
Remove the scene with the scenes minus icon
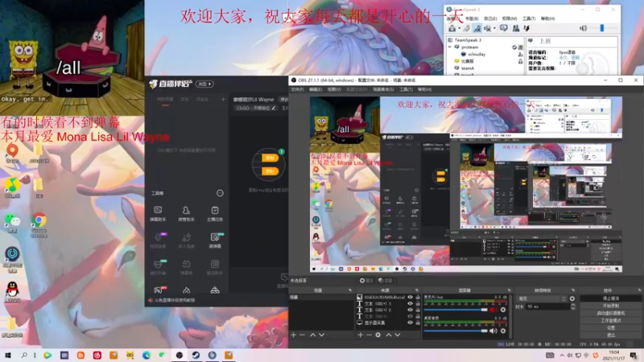tap(303, 335)
